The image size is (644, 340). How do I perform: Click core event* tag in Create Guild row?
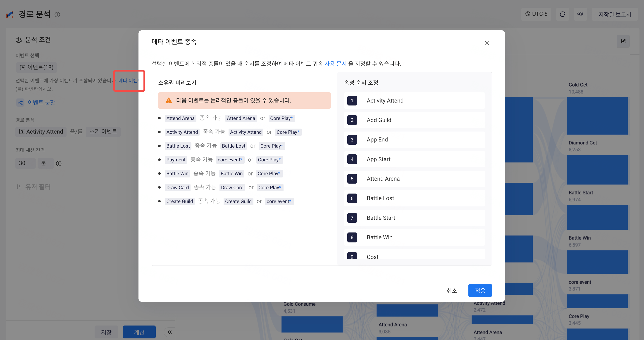pyautogui.click(x=279, y=201)
